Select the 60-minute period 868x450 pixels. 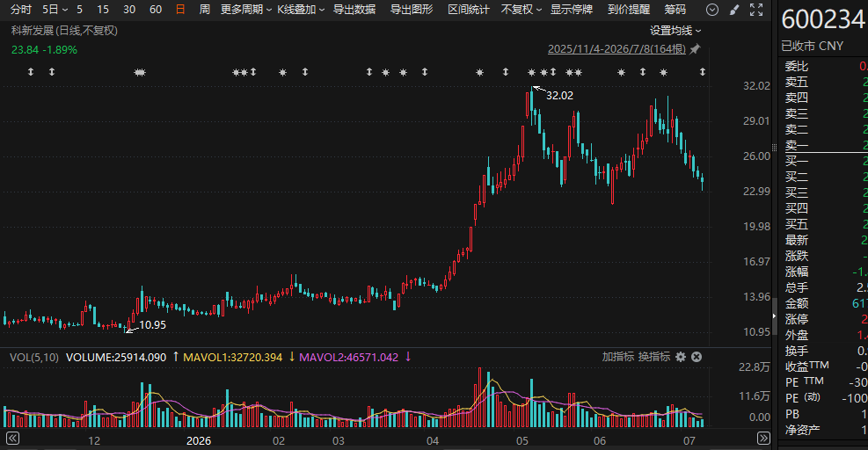tap(157, 10)
